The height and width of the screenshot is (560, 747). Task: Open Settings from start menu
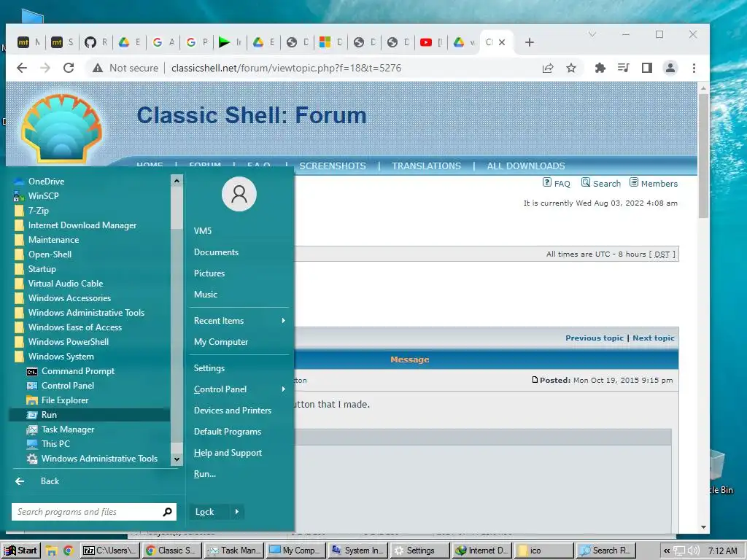[209, 368]
